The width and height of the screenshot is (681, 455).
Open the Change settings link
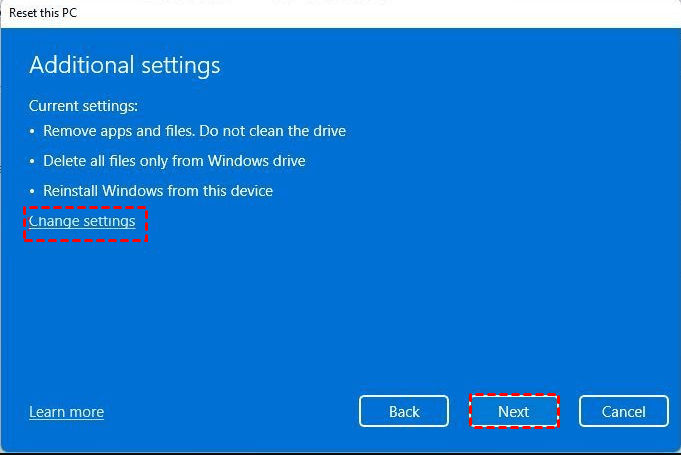point(82,221)
